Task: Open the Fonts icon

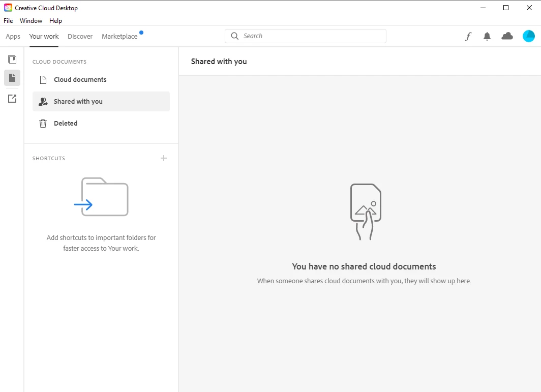Action: [x=468, y=36]
